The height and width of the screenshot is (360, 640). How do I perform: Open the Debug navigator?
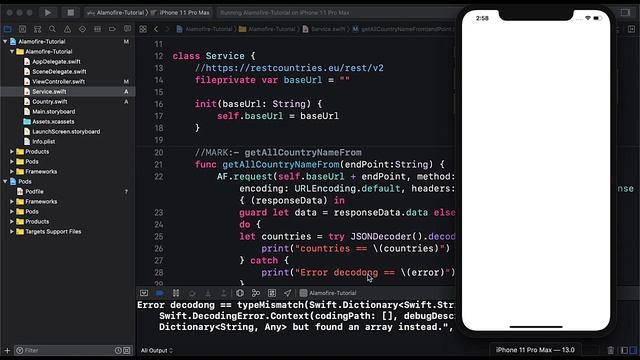click(x=97, y=29)
